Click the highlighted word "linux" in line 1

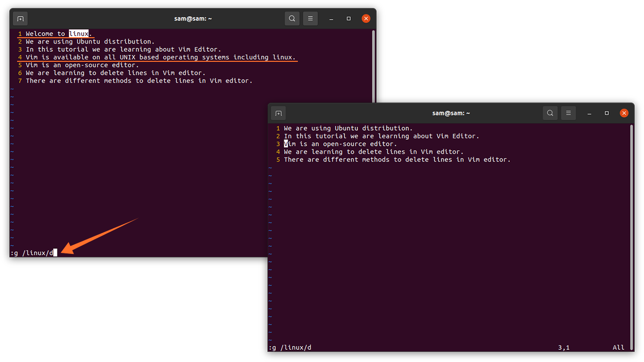[78, 34]
